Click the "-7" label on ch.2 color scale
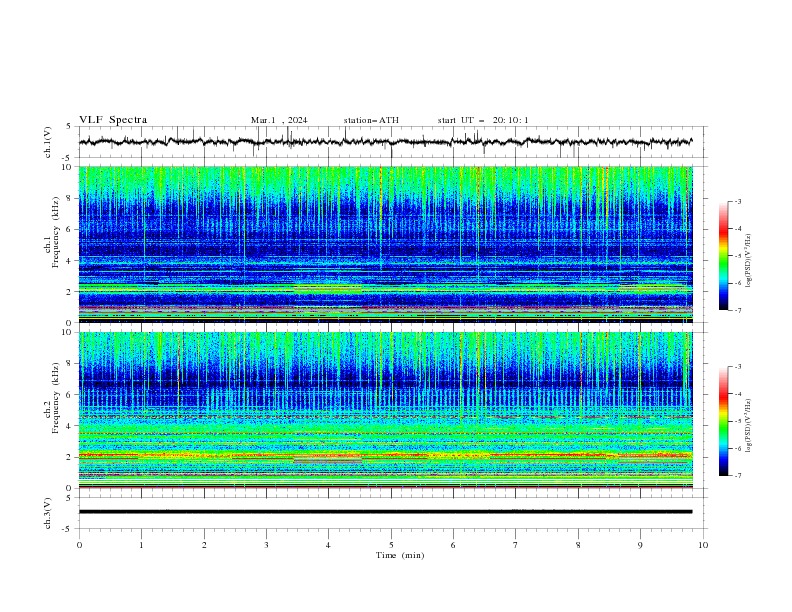The image size is (792, 612). (x=738, y=476)
